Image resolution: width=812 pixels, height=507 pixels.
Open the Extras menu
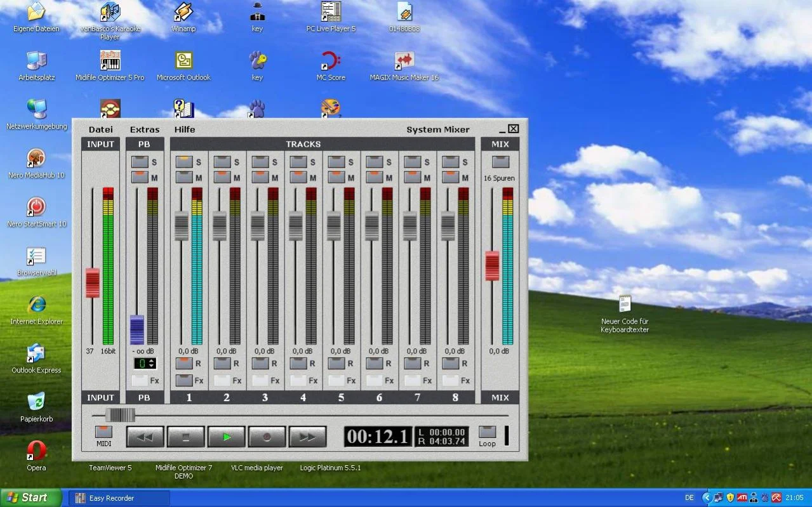coord(145,129)
